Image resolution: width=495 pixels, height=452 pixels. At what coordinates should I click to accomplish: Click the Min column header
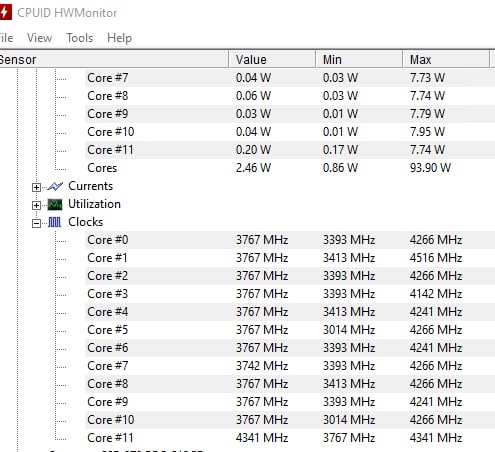359,60
